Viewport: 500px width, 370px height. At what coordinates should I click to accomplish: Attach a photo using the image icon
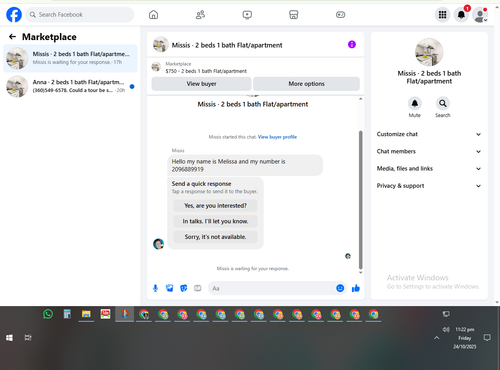click(x=170, y=288)
